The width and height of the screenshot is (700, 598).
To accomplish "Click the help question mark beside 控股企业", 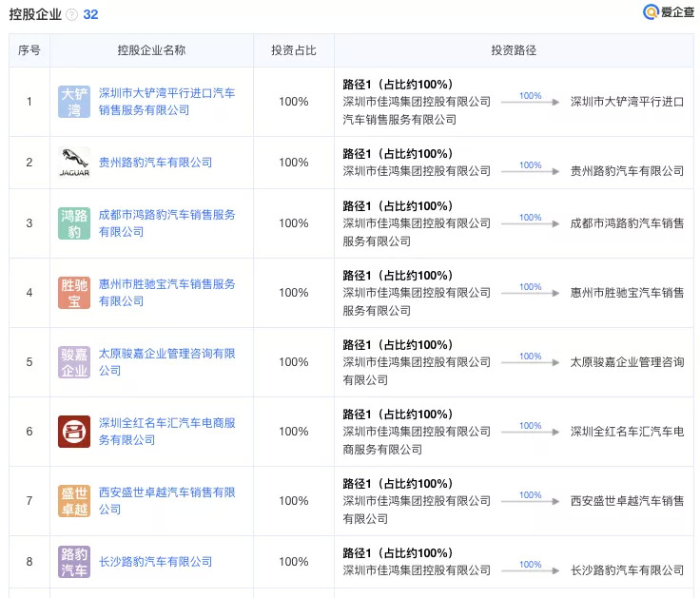I will (x=72, y=15).
